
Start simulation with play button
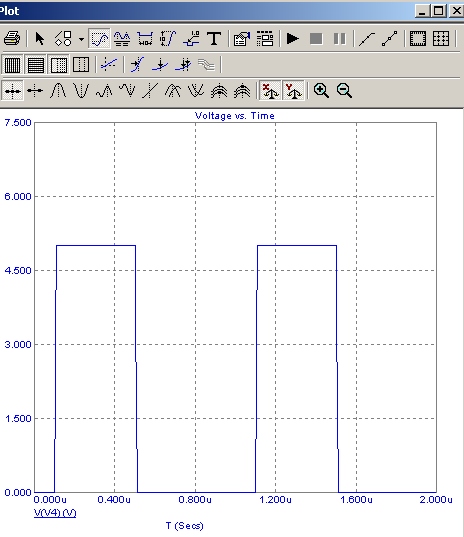click(x=292, y=38)
